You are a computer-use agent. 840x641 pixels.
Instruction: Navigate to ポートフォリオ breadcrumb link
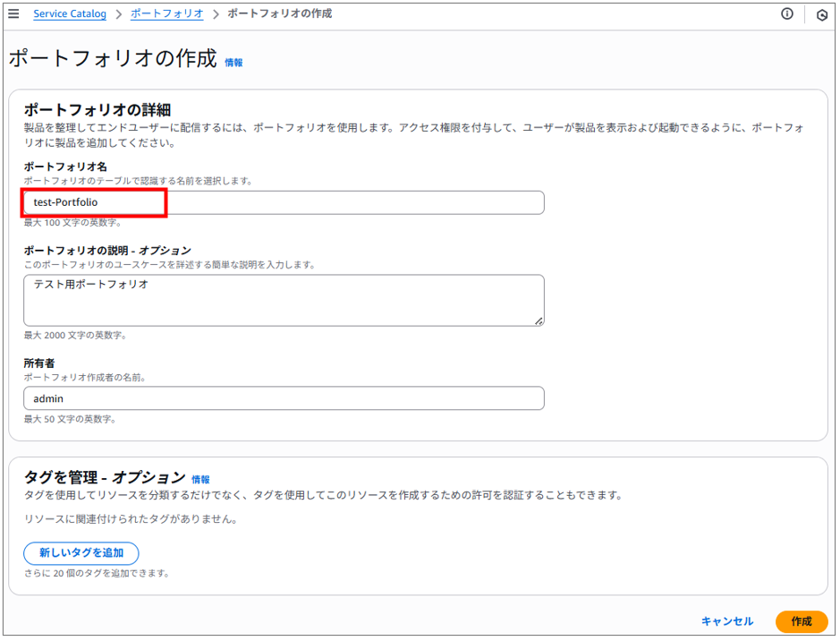click(167, 14)
